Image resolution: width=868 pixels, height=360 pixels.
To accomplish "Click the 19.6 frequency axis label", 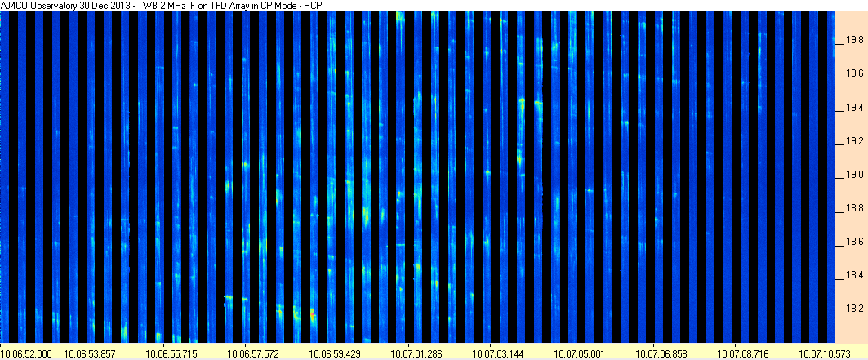I will point(855,73).
